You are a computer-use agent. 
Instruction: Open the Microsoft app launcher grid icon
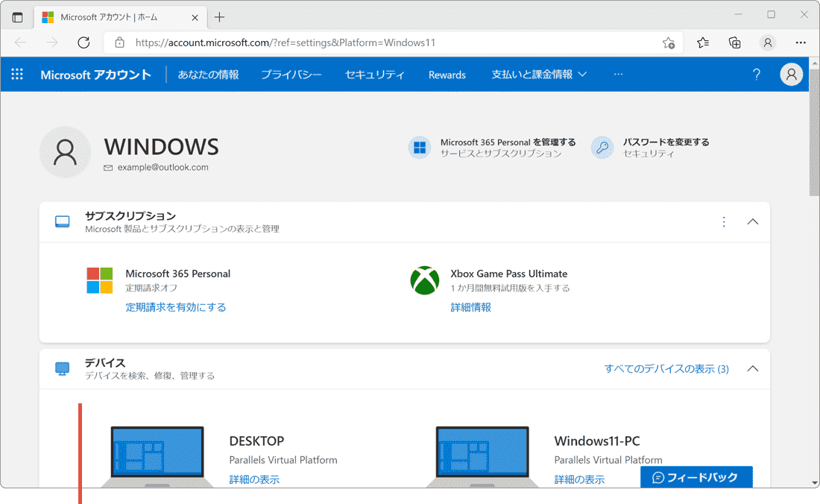click(16, 74)
